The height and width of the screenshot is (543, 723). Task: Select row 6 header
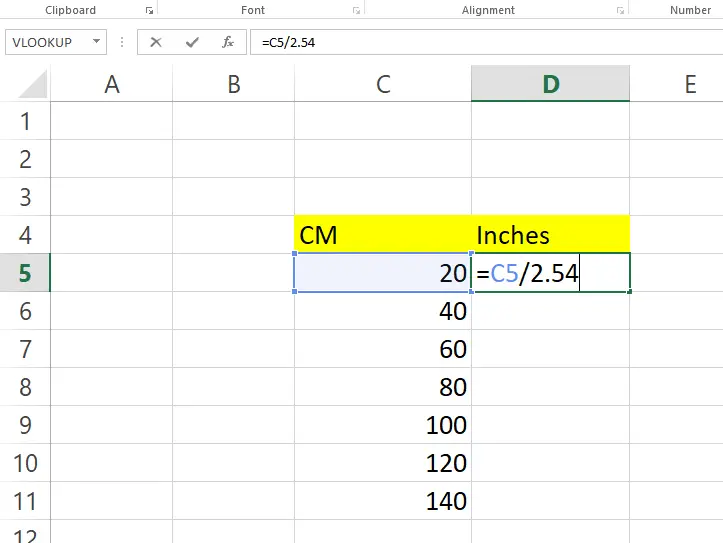pos(25,311)
